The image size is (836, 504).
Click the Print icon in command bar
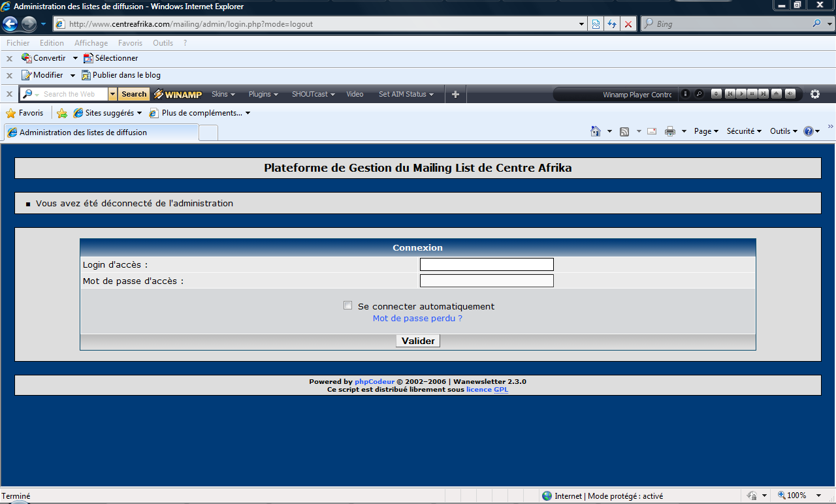click(x=669, y=131)
